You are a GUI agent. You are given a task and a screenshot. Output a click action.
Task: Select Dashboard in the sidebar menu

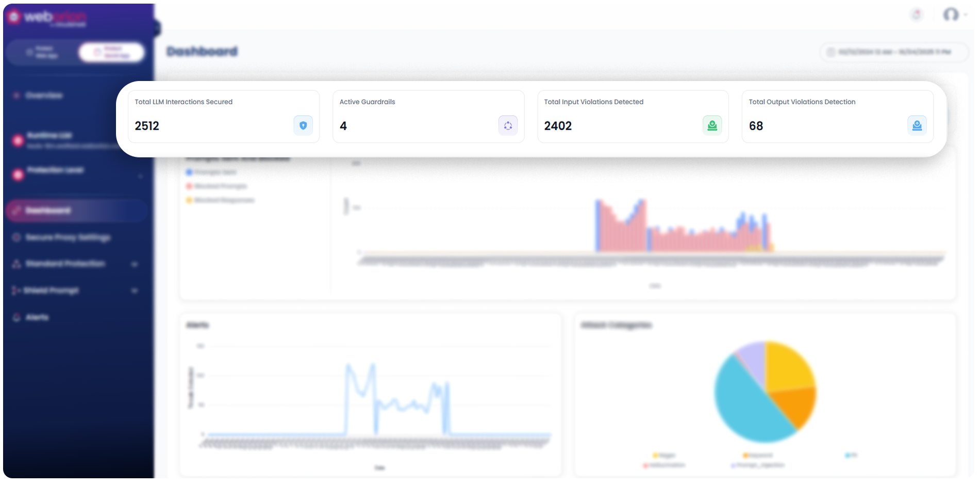point(76,210)
